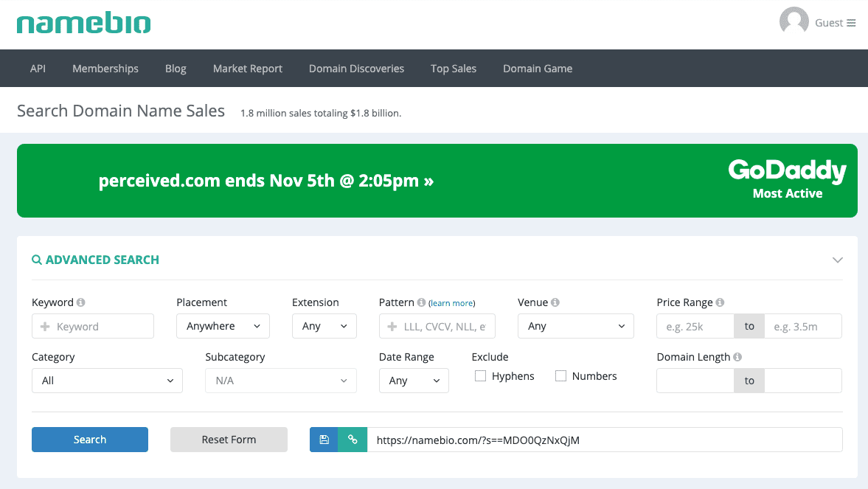Click the copy link chain icon
The height and width of the screenshot is (489, 868).
353,440
